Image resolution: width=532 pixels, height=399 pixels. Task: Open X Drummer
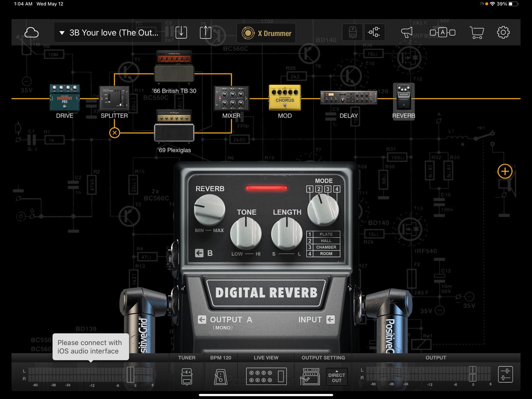[x=266, y=33]
